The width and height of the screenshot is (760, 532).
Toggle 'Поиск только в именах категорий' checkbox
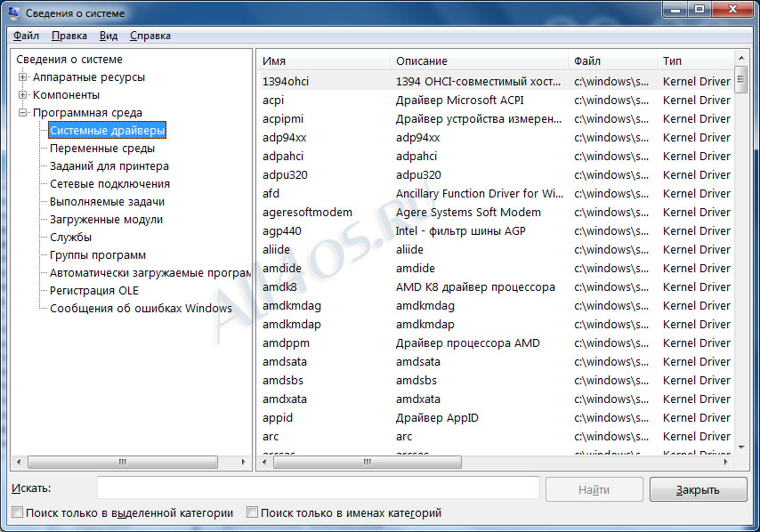pos(252,512)
